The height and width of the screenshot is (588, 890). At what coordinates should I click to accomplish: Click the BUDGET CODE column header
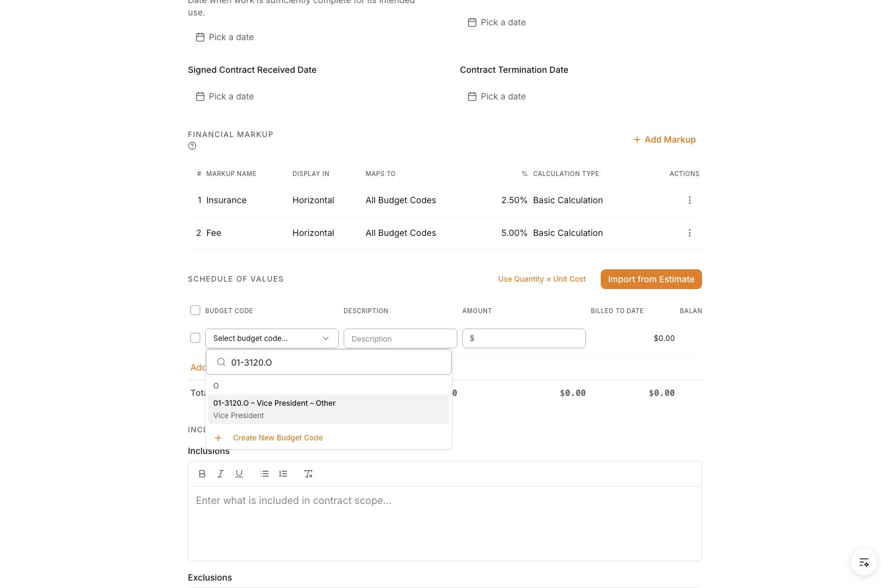pos(229,311)
